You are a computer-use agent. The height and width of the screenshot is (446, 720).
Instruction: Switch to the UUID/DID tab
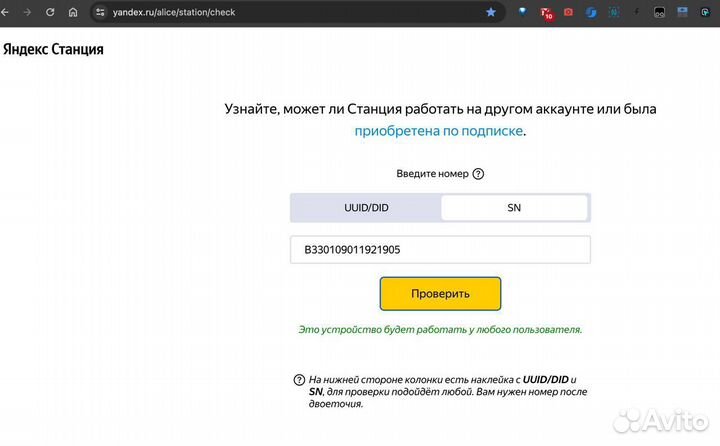(366, 208)
